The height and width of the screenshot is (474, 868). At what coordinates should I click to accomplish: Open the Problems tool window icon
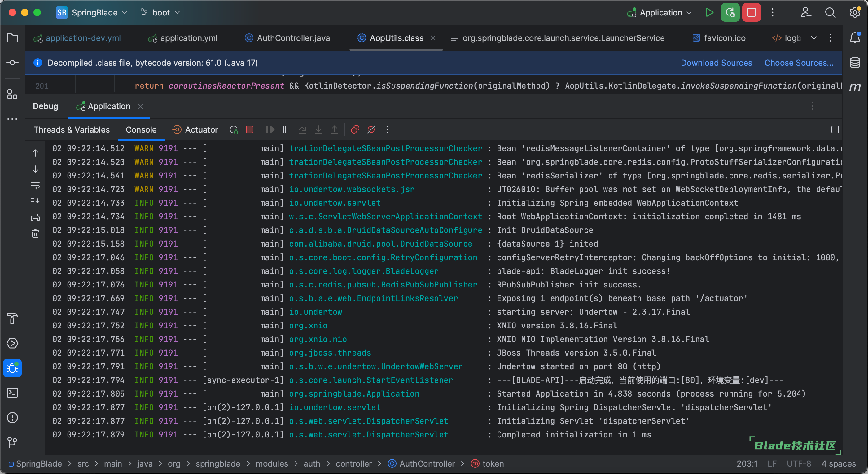pyautogui.click(x=12, y=418)
